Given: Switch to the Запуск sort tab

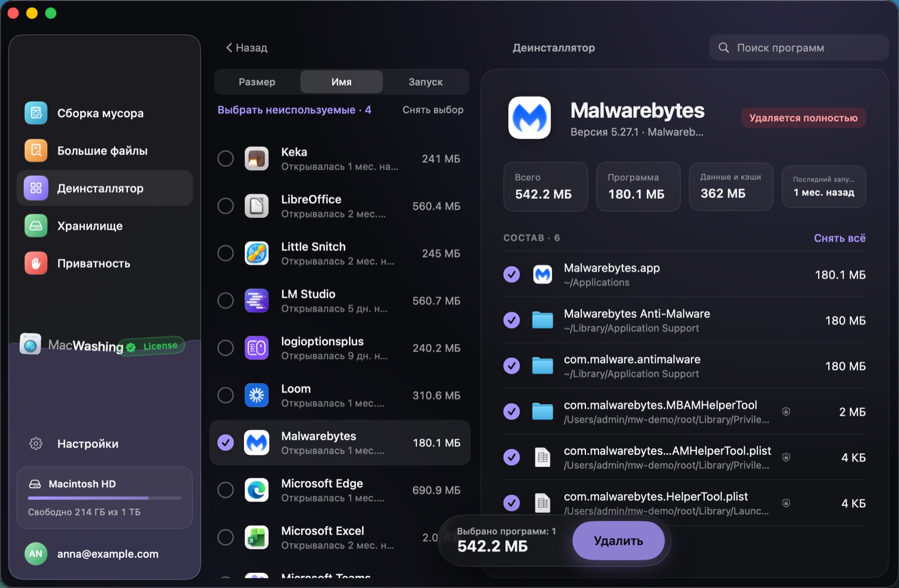Looking at the screenshot, I should coord(425,82).
